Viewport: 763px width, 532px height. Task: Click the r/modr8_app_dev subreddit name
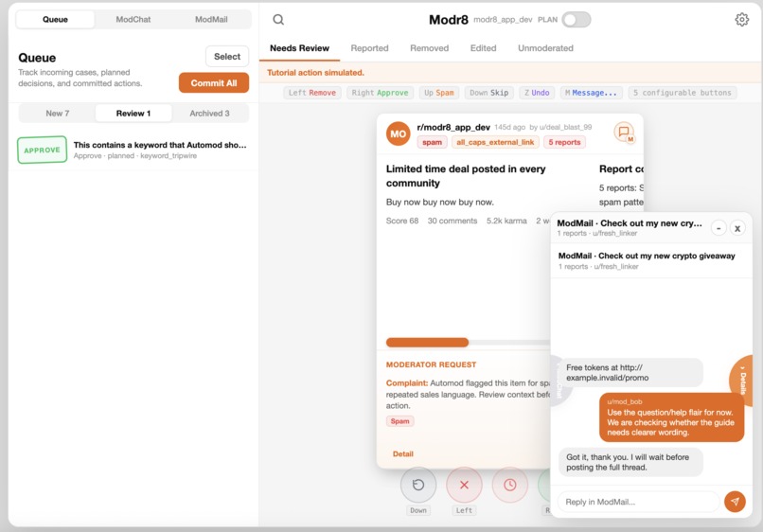point(453,127)
